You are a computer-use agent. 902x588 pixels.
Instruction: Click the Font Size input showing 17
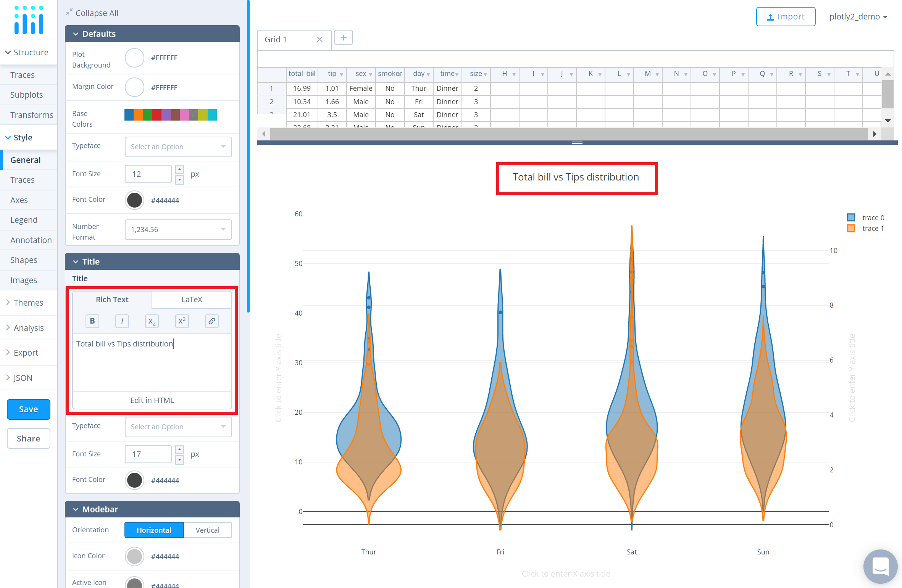click(148, 454)
